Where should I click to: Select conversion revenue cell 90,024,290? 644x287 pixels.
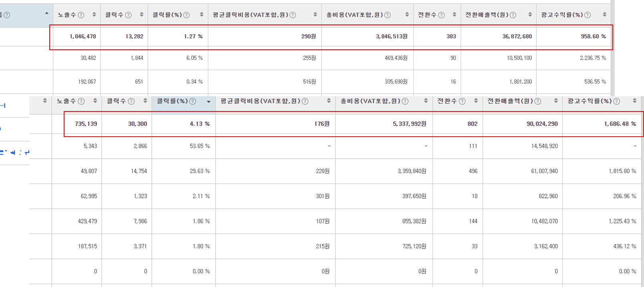click(x=542, y=124)
